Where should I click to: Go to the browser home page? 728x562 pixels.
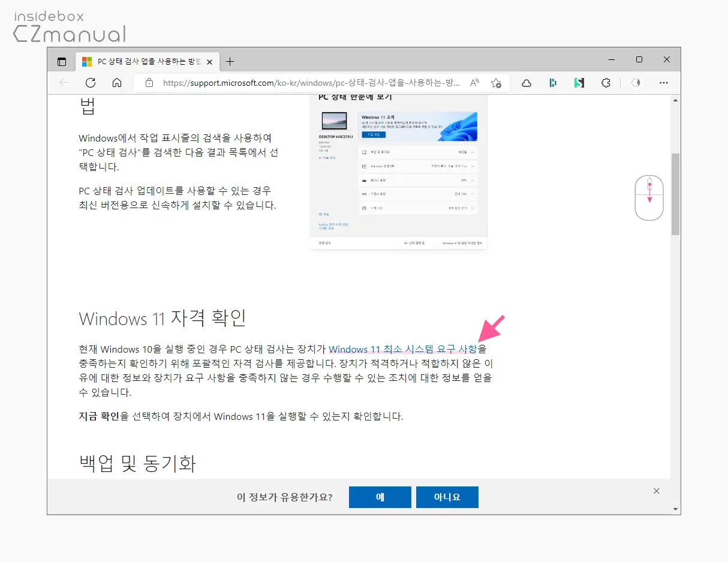point(117,83)
